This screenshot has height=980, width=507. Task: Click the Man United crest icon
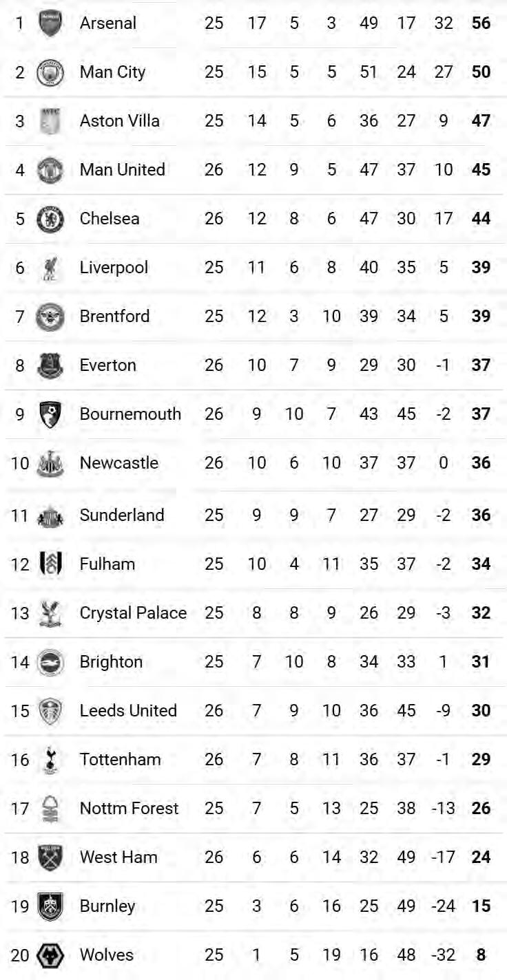[50, 170]
